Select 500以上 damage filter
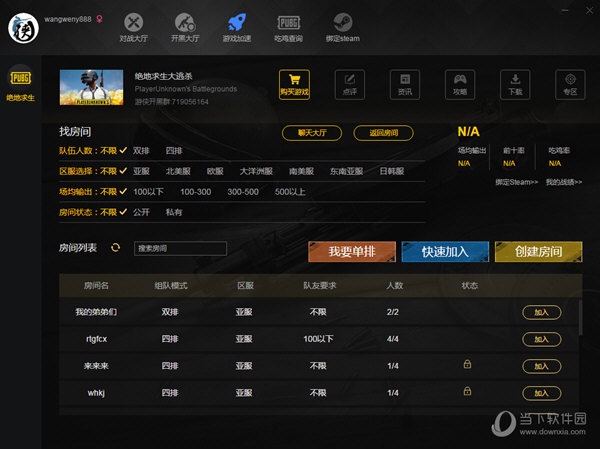Viewport: 600px width, 449px height. (x=290, y=192)
